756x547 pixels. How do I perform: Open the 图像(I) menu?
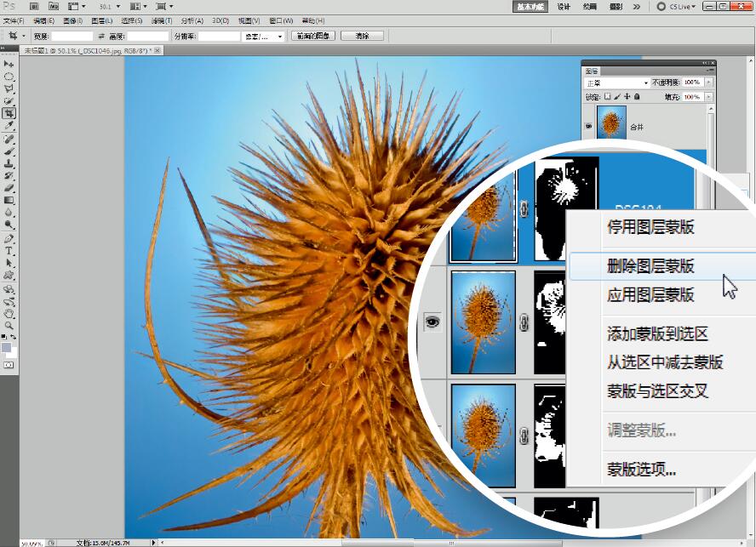pyautogui.click(x=72, y=20)
